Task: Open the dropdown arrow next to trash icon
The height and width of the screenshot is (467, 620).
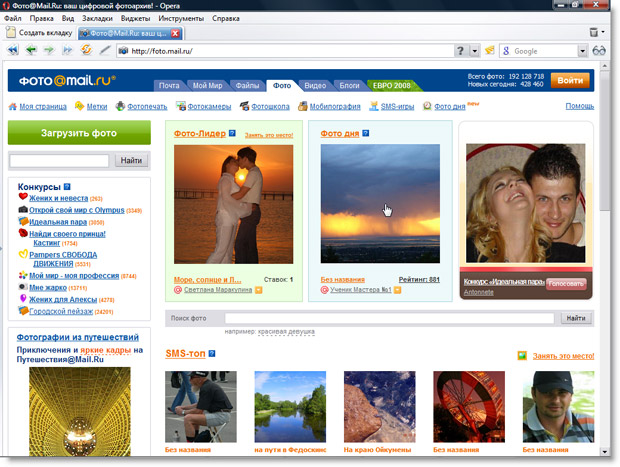Action: click(603, 32)
